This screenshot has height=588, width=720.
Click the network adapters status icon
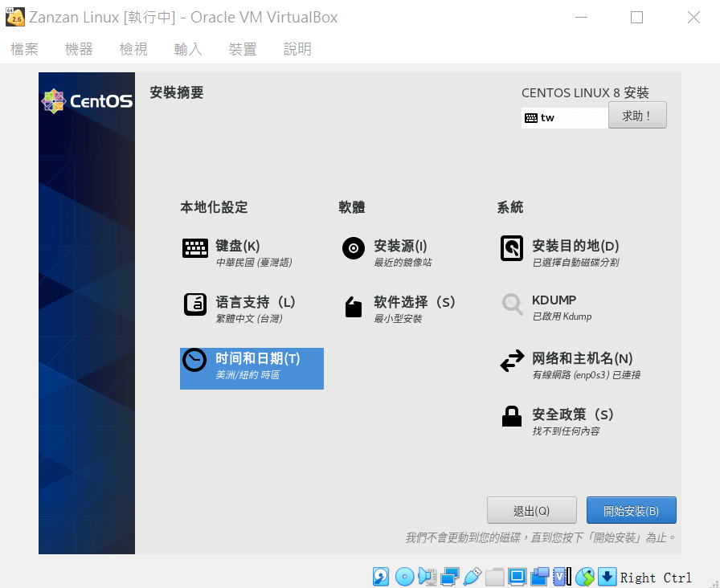449,577
